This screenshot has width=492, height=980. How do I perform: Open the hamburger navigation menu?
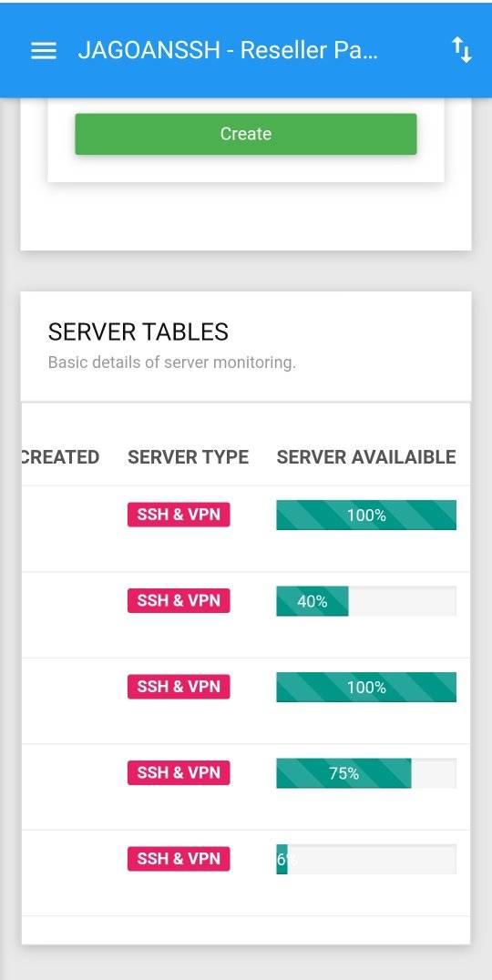pyautogui.click(x=43, y=51)
